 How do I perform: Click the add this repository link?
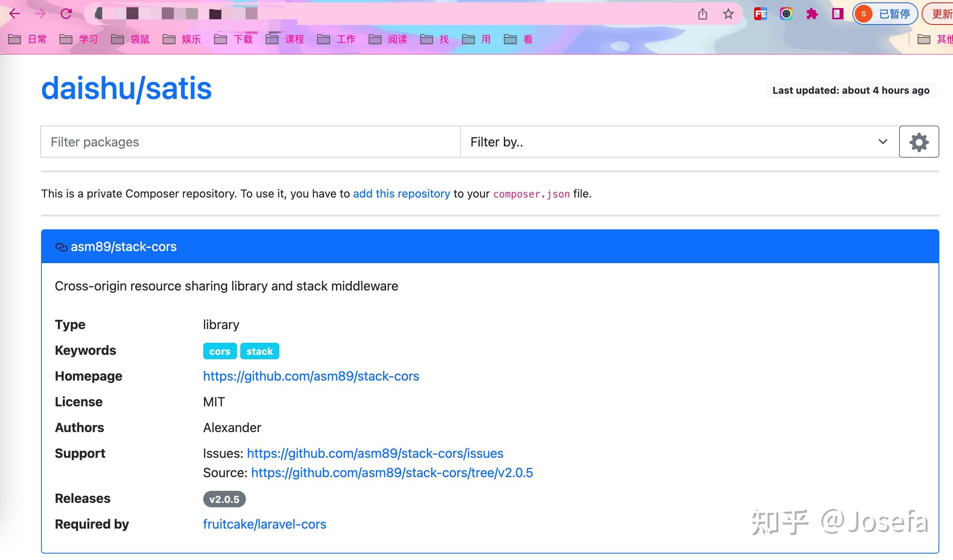coord(401,194)
